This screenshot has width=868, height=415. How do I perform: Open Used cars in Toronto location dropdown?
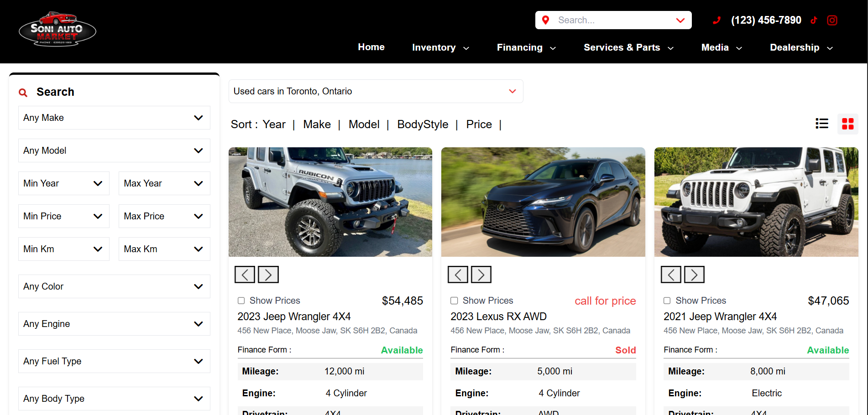[376, 91]
